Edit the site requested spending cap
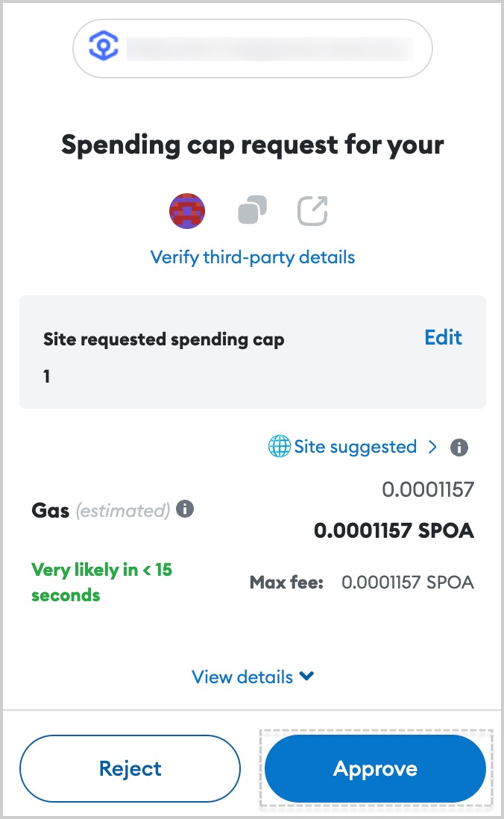The image size is (504, 819). (x=443, y=337)
